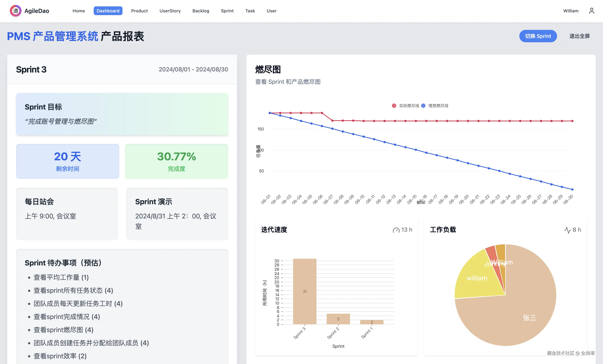The image size is (603, 364).
Task: Click the AgileDao logo icon
Action: (x=15, y=11)
